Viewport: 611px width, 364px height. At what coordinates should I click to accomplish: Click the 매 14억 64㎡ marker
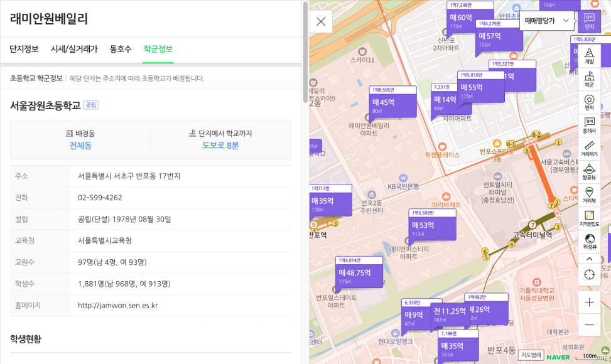444,100
